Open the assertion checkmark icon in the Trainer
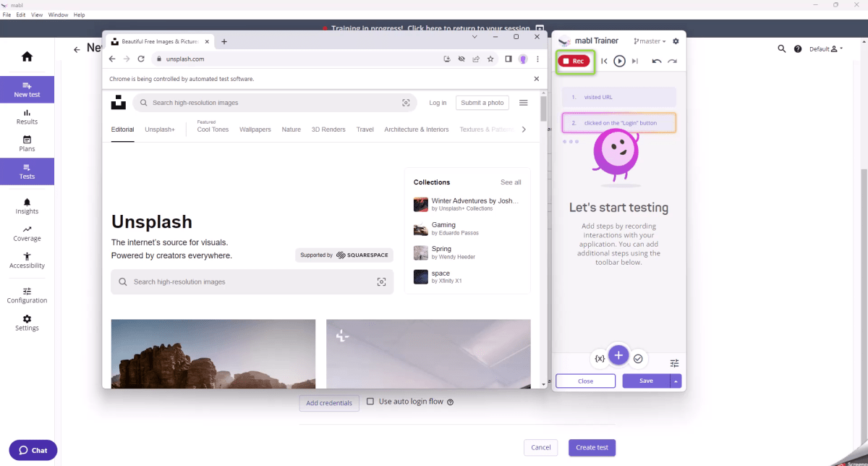 (637, 358)
